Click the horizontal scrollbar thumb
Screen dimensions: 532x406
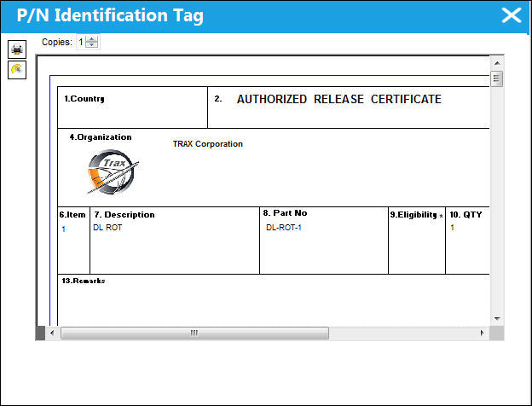194,333
